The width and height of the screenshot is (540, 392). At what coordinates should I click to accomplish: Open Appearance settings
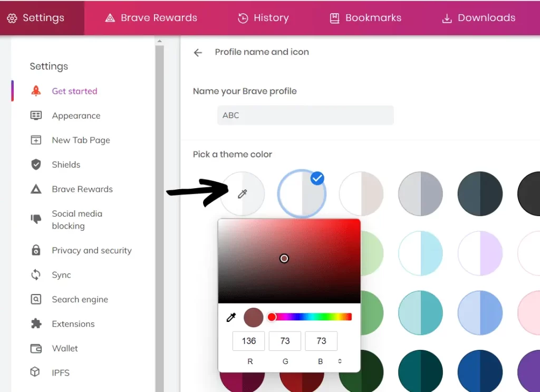(76, 115)
